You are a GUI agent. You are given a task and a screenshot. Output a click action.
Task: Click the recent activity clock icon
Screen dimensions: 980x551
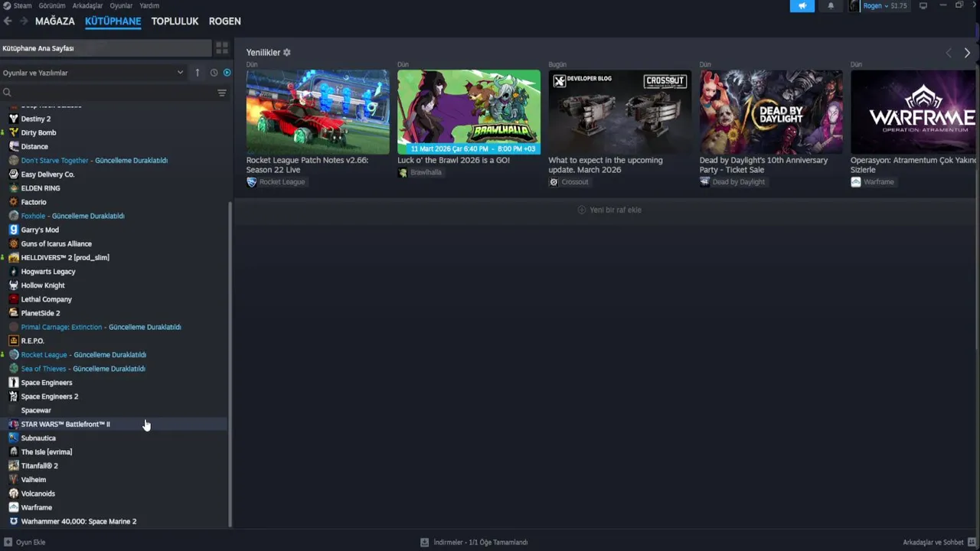[x=214, y=73]
